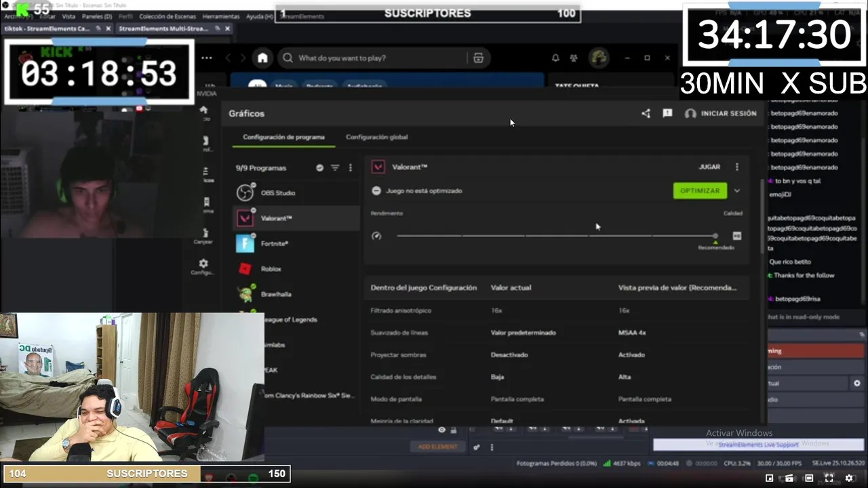Click the home icon in the top bar
Screen dimensions: 868x488
262,58
